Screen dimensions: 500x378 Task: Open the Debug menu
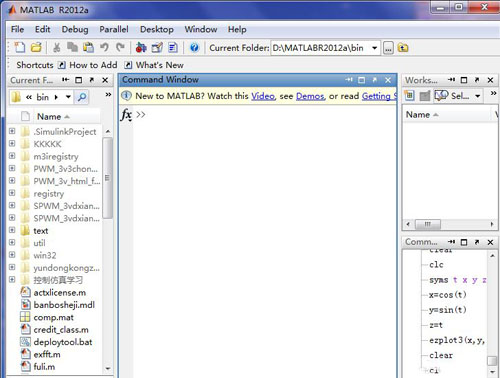click(75, 29)
